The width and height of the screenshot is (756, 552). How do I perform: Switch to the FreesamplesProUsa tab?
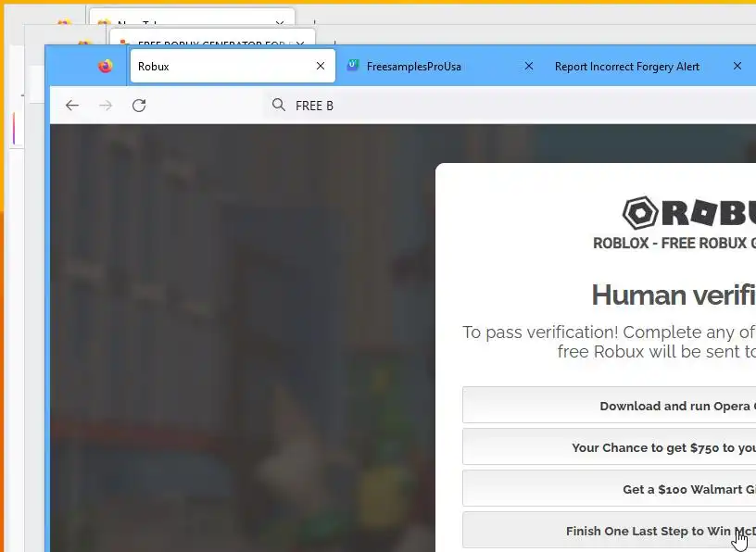coord(441,66)
